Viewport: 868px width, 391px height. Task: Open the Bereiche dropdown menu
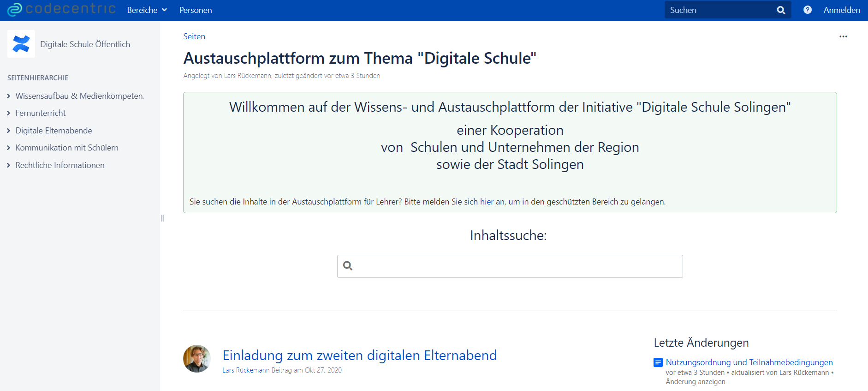[x=147, y=10]
